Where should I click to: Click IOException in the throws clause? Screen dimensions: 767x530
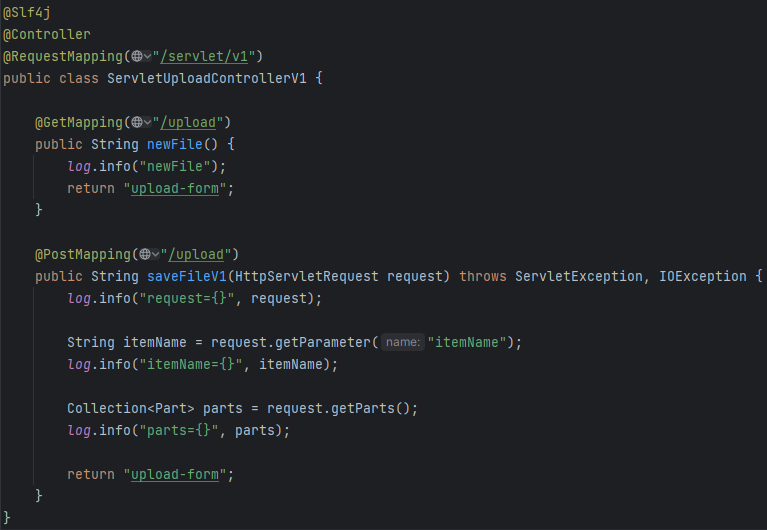pos(703,277)
